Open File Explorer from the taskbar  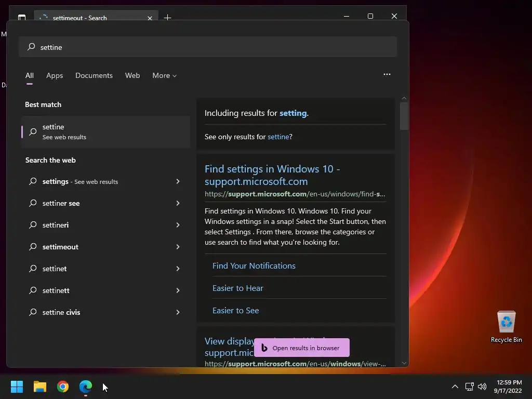tap(39, 387)
